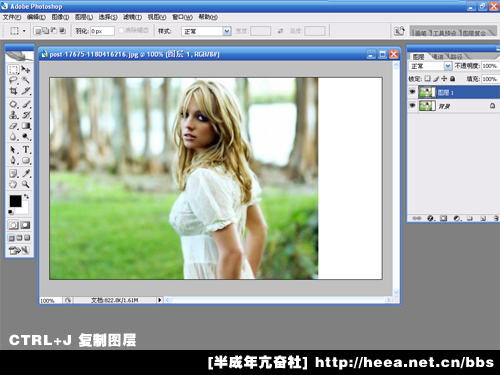Open the Filter menu in menu bar
The width and height of the screenshot is (500, 375).
(x=132, y=17)
